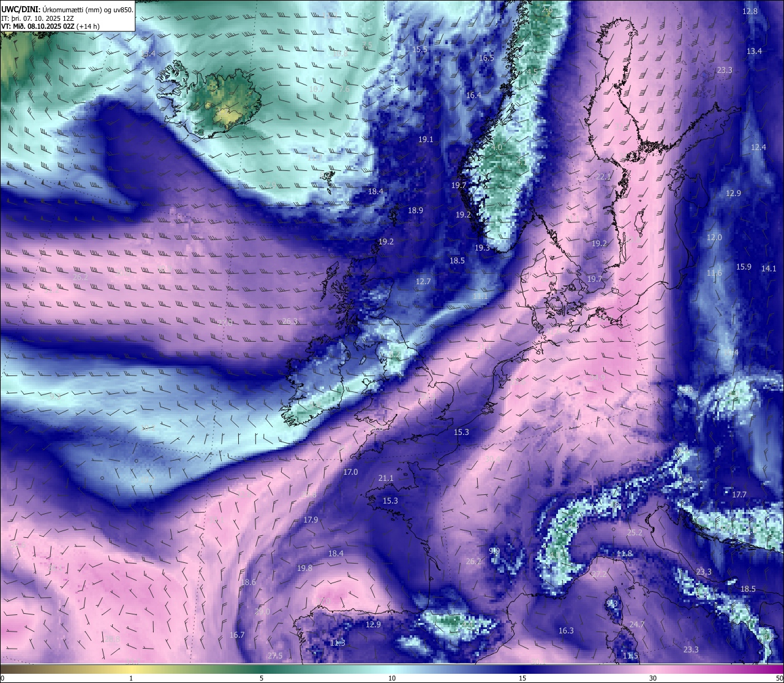Click the 17.0 value on the map
The image size is (784, 683).
tap(350, 472)
